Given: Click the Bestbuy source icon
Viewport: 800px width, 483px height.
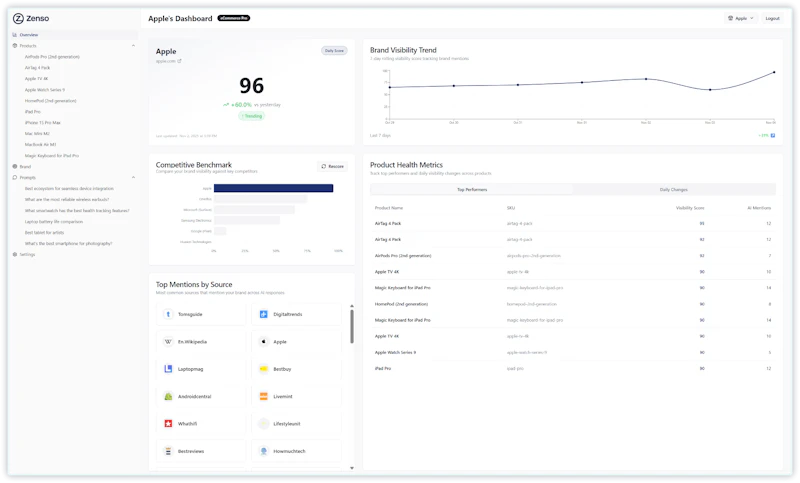Looking at the screenshot, I should pyautogui.click(x=264, y=369).
